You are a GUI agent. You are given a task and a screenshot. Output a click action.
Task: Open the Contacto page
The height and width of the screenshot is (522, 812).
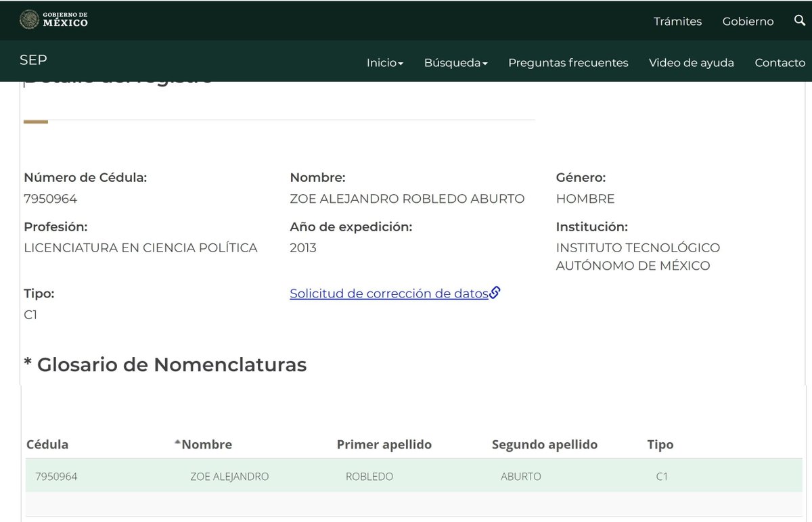point(780,62)
